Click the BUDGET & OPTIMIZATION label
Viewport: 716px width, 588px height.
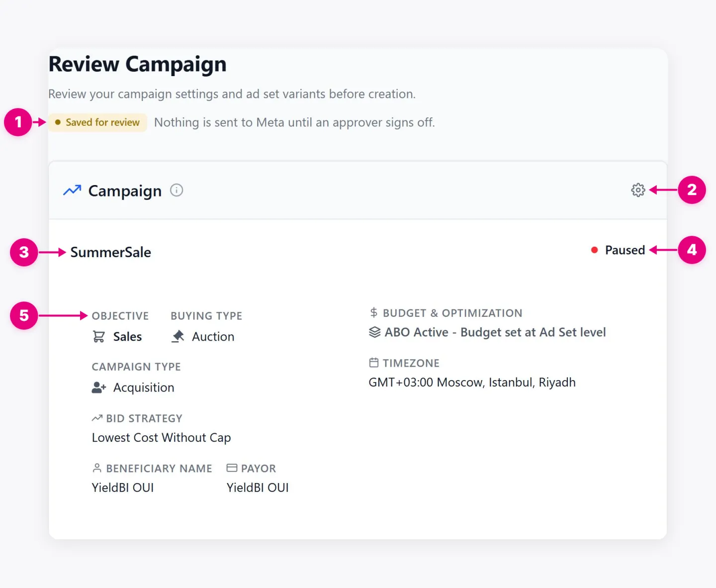coord(452,313)
